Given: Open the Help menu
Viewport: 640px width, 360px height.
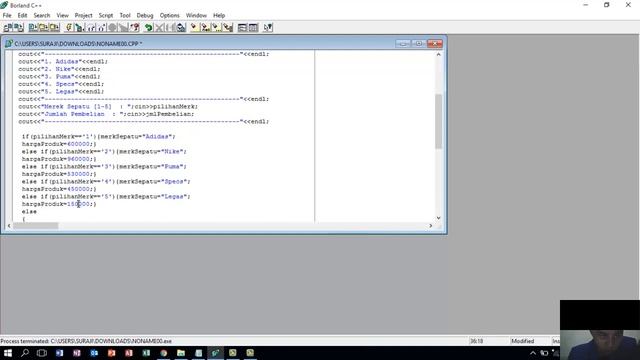Looking at the screenshot, I should [219, 16].
